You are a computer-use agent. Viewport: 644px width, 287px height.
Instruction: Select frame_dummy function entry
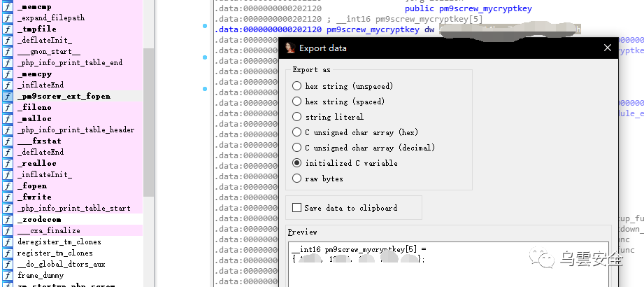point(41,276)
